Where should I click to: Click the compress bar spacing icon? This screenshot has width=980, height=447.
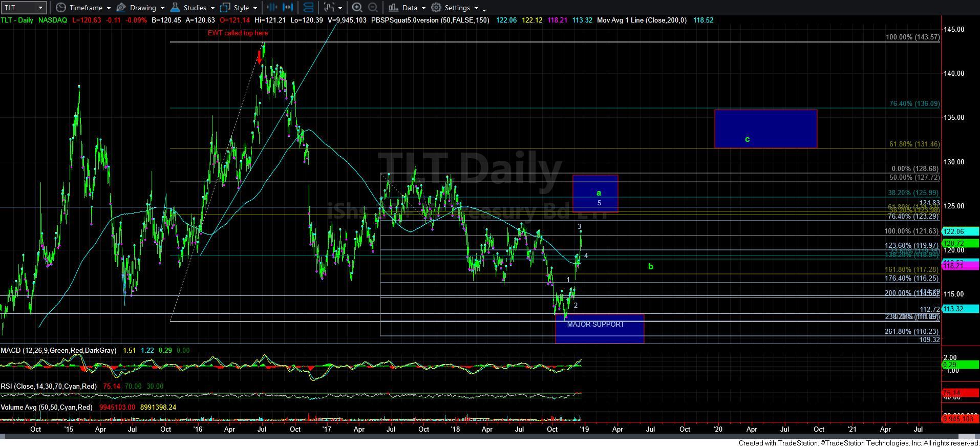pos(272,8)
